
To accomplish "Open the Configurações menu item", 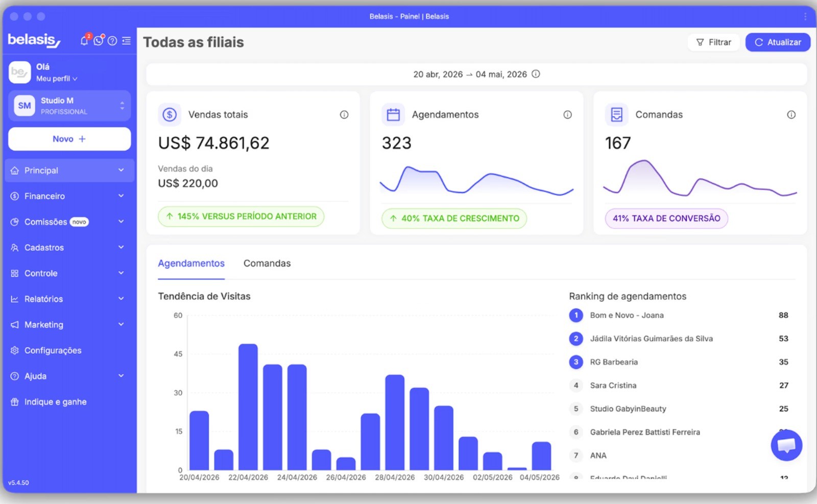I will 69,350.
